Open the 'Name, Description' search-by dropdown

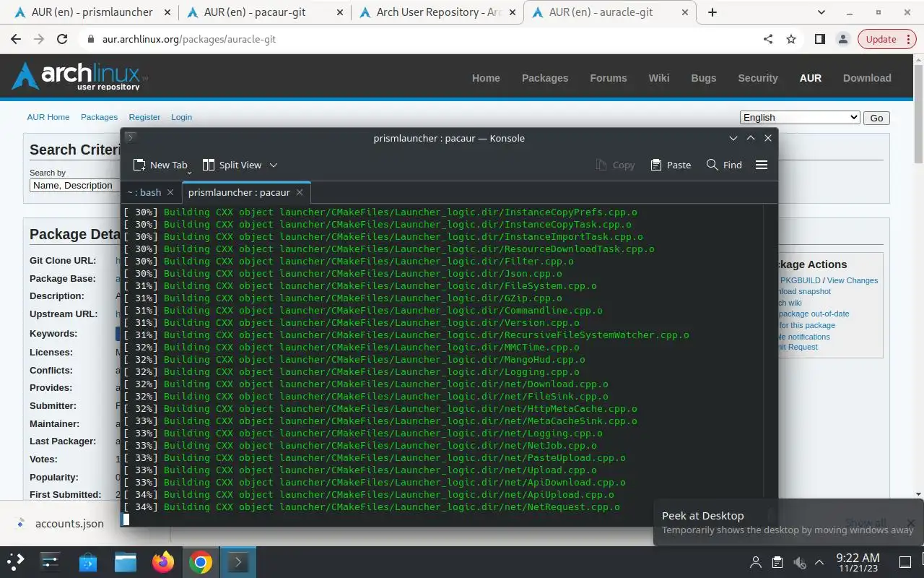(x=74, y=185)
